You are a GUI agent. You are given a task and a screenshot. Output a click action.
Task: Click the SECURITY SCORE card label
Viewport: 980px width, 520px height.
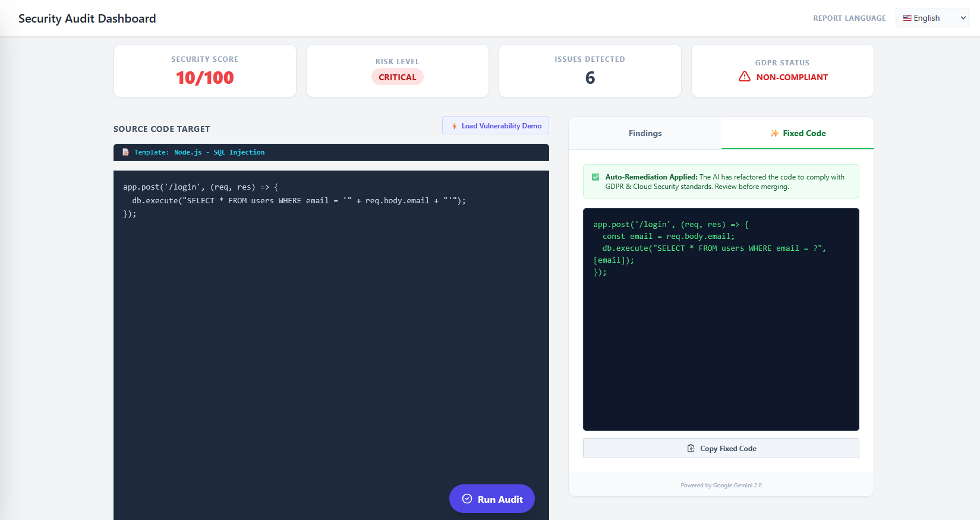click(x=205, y=59)
